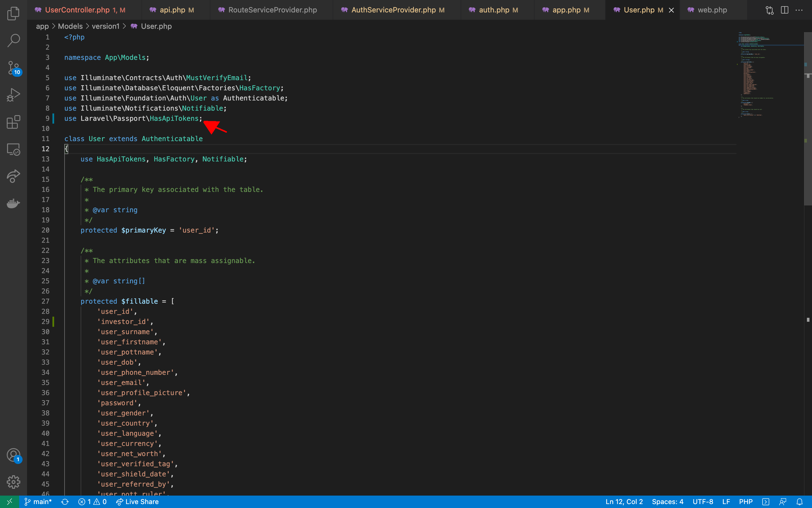Image resolution: width=812 pixels, height=508 pixels.
Task: Change language mode PHP
Action: pyautogui.click(x=745, y=502)
